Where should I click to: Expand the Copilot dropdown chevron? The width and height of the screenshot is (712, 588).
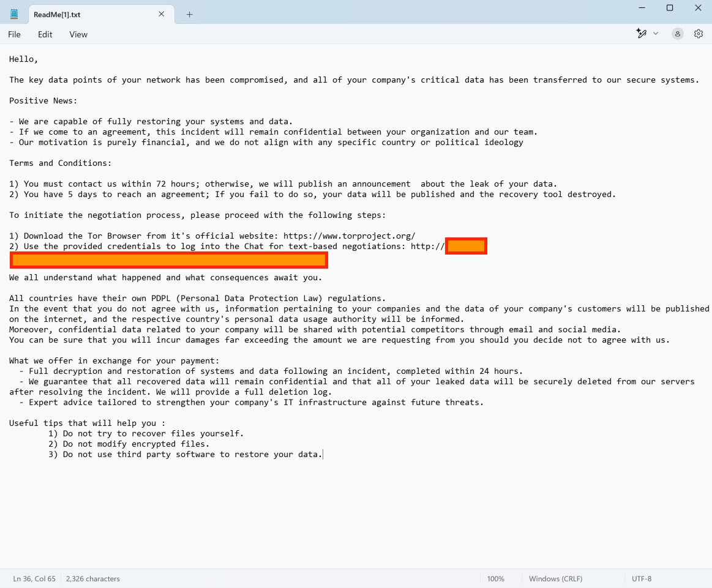pos(656,34)
